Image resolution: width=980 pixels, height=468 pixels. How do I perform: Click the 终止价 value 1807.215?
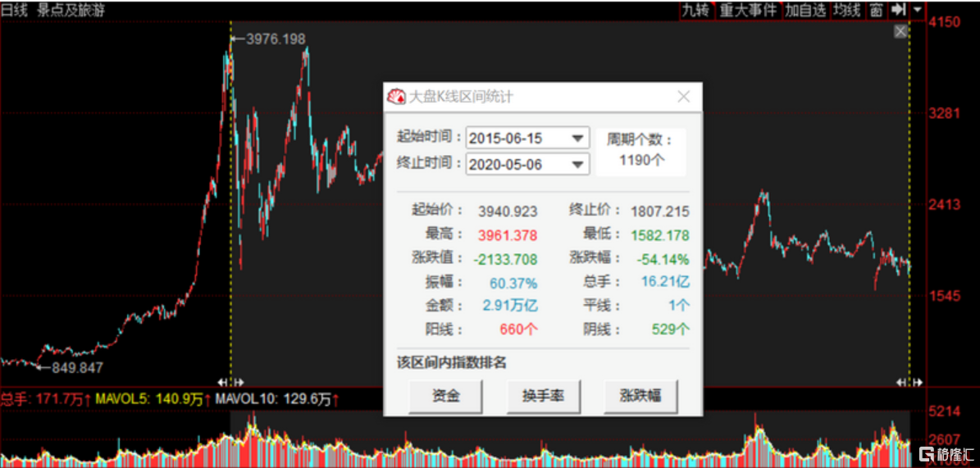tap(660, 211)
